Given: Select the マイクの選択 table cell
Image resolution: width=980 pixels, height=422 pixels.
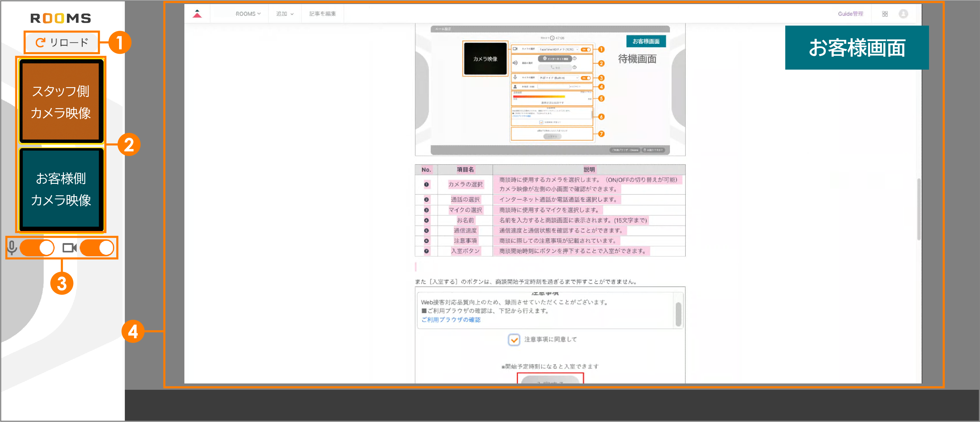Looking at the screenshot, I should [465, 210].
